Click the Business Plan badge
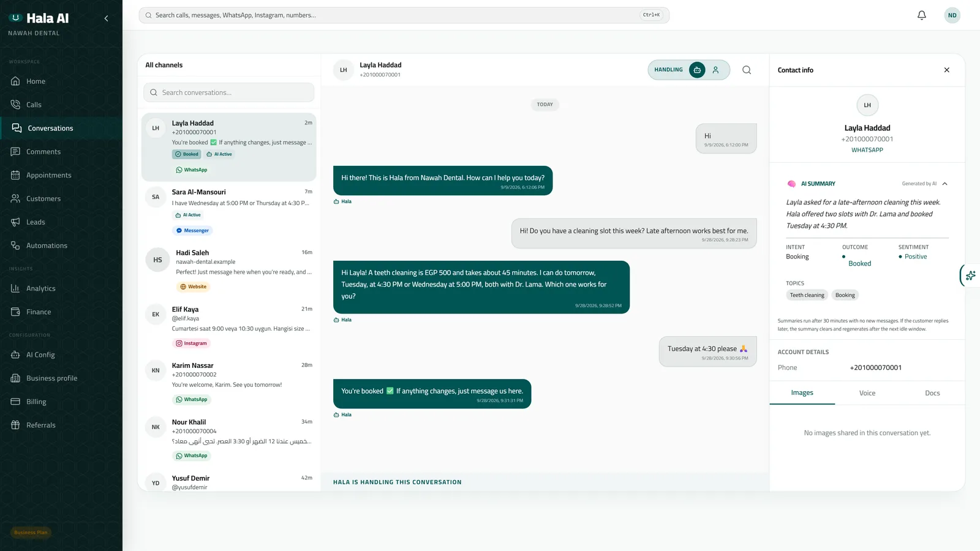 [x=31, y=533]
